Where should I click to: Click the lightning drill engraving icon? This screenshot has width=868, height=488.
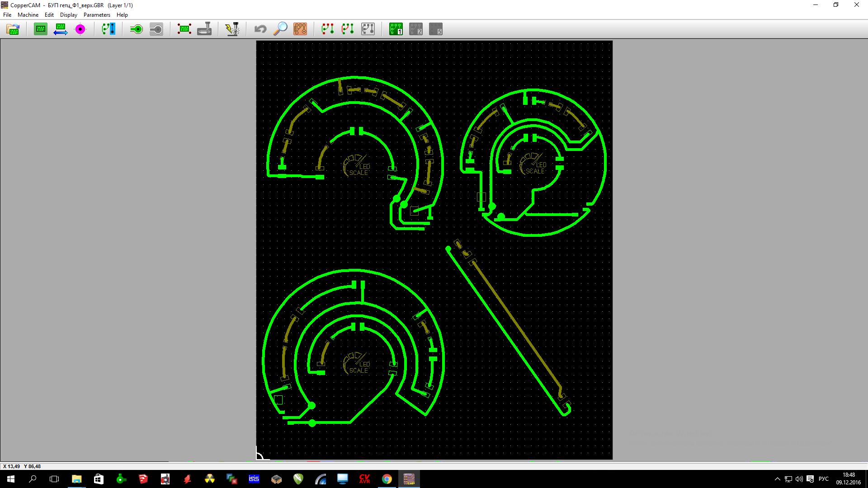232,29
